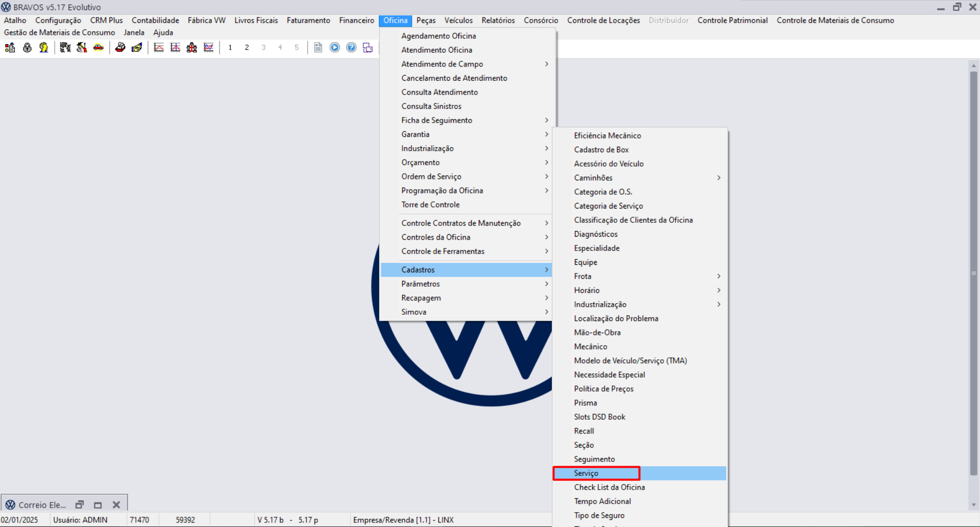Click the value 59392 in status bar
Screen dimensions: 980x527
185,520
